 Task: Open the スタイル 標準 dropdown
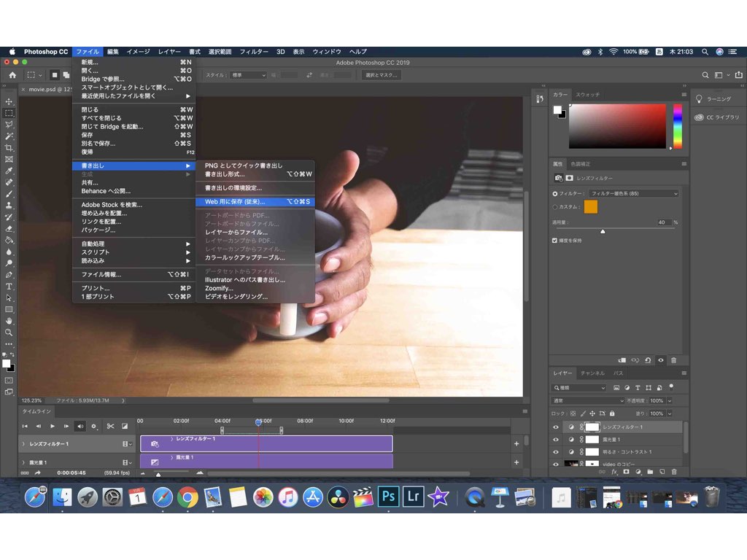(248, 75)
